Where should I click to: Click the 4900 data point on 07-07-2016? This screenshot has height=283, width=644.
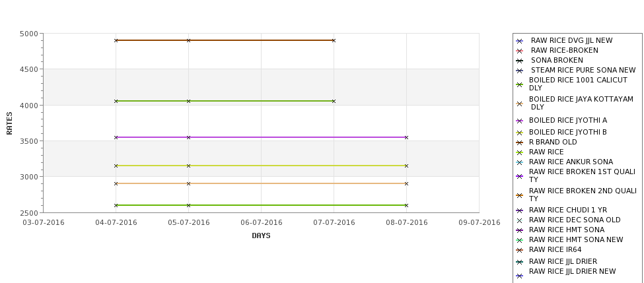[334, 41]
